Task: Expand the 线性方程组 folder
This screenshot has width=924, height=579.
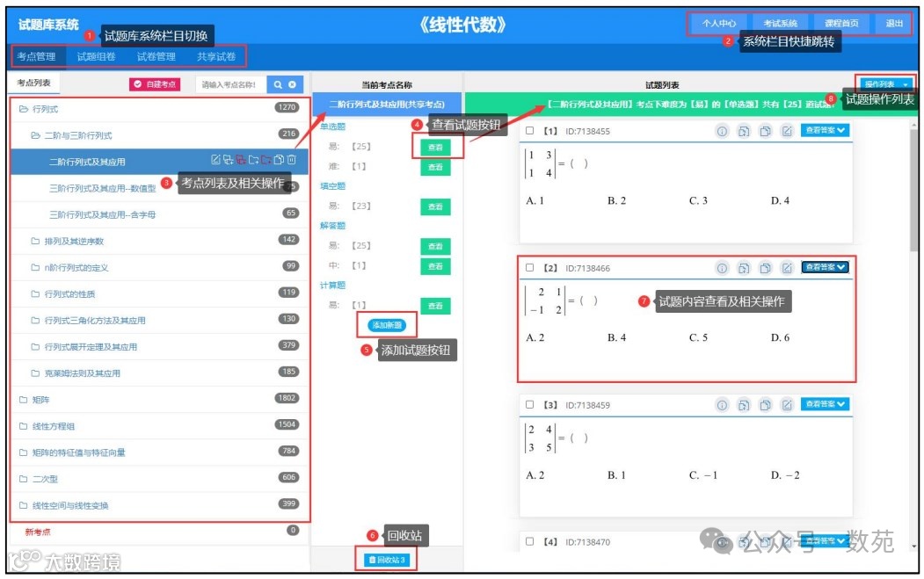Action: pyautogui.click(x=24, y=426)
